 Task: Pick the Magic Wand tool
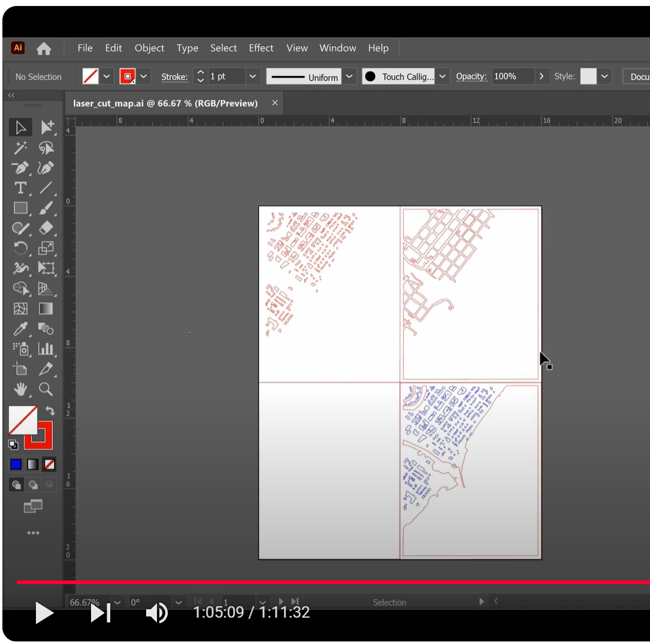21,148
